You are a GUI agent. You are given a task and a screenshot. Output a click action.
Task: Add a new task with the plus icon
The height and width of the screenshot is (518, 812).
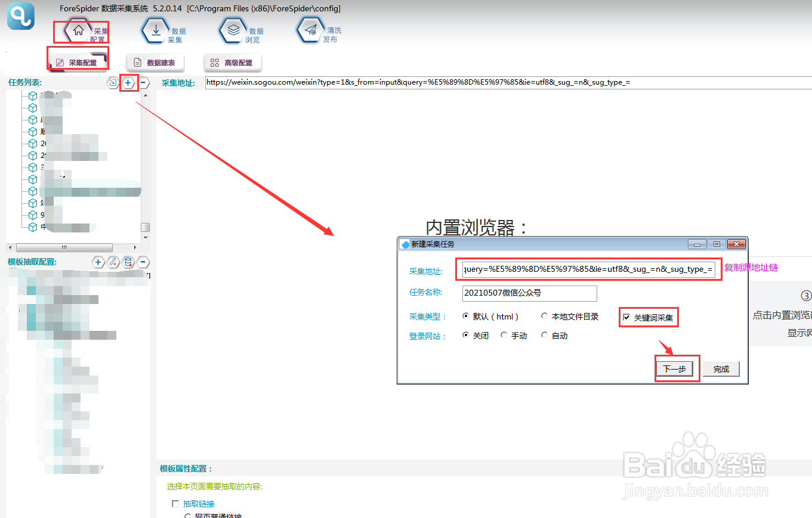click(128, 83)
